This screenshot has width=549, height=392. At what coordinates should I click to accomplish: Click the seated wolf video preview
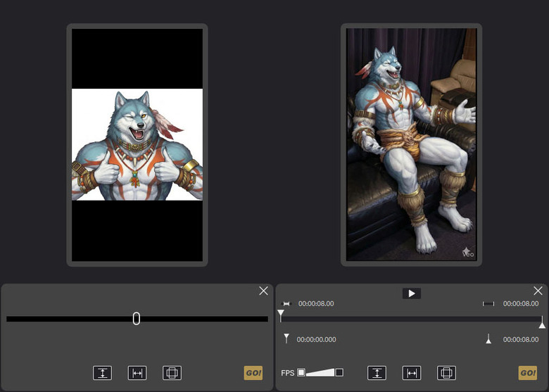point(412,144)
